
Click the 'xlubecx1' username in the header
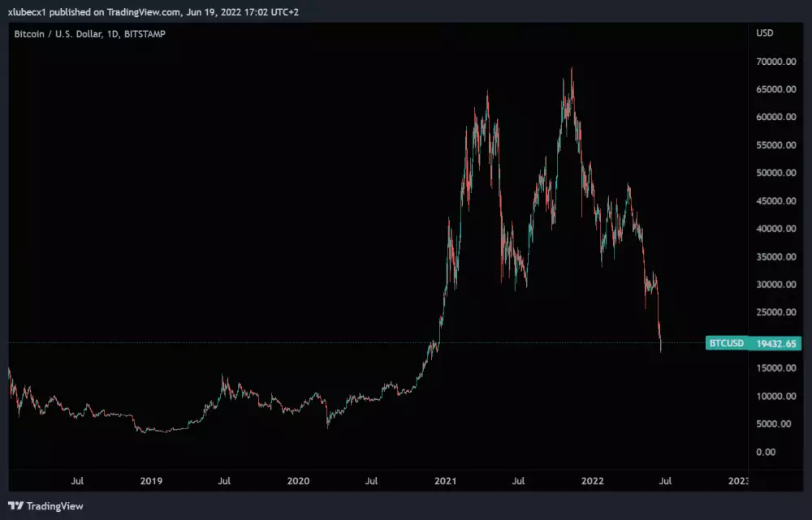[28, 11]
